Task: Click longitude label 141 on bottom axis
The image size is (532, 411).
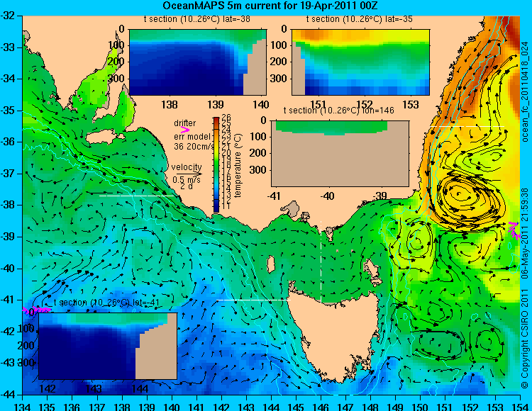Action: (196, 407)
